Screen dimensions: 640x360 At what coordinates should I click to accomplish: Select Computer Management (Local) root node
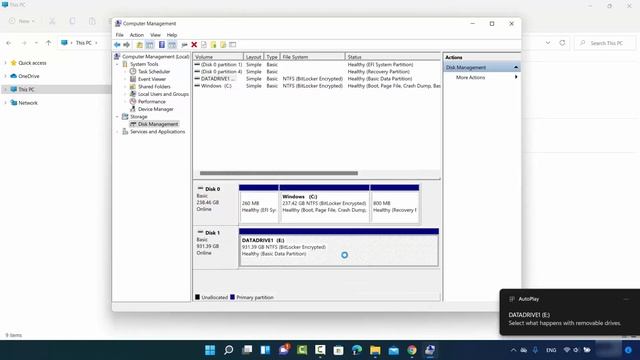point(156,57)
